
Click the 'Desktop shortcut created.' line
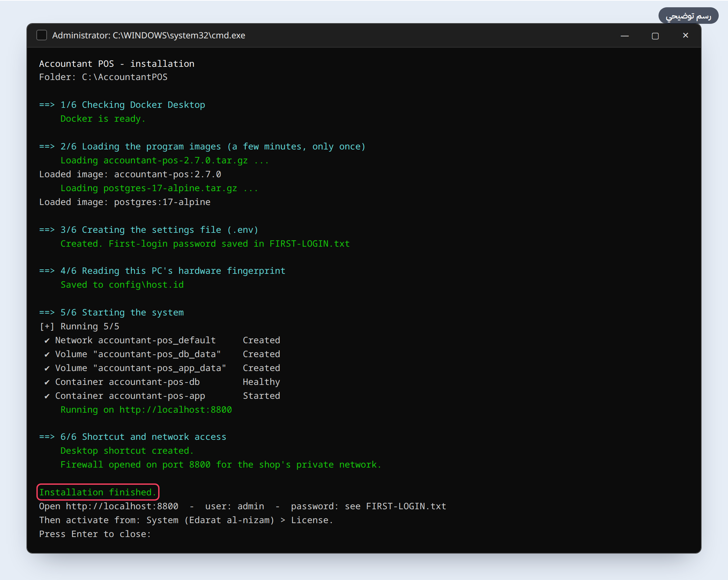[x=127, y=451]
